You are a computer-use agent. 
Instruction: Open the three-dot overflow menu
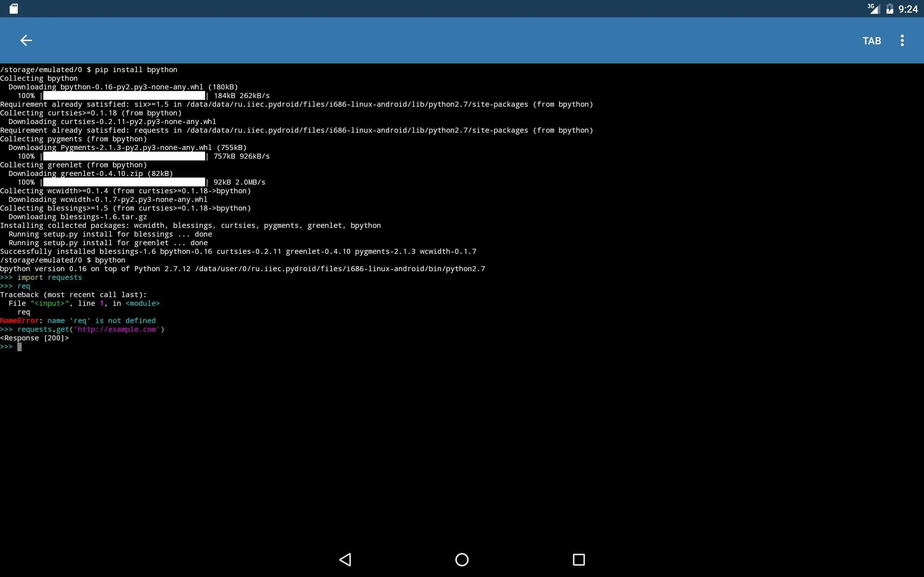[x=902, y=40]
